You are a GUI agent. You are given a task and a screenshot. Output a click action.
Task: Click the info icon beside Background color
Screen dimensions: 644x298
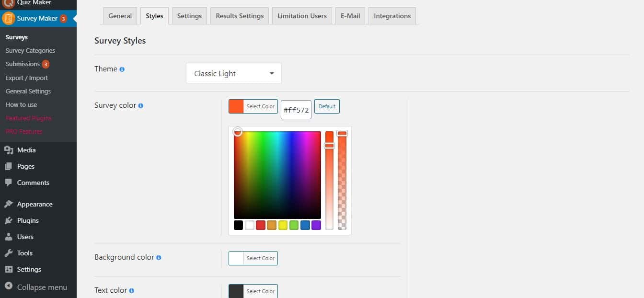coord(159,258)
